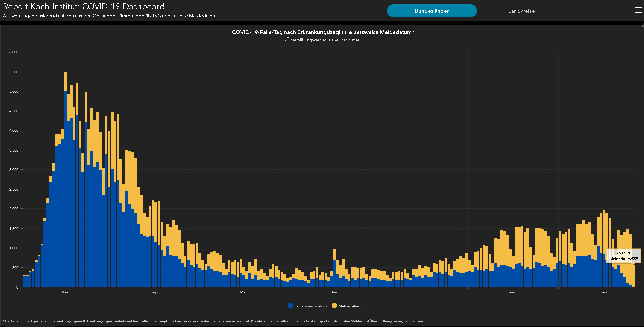Click the 26.09.20 Meldedatum tooltip

(x=624, y=256)
